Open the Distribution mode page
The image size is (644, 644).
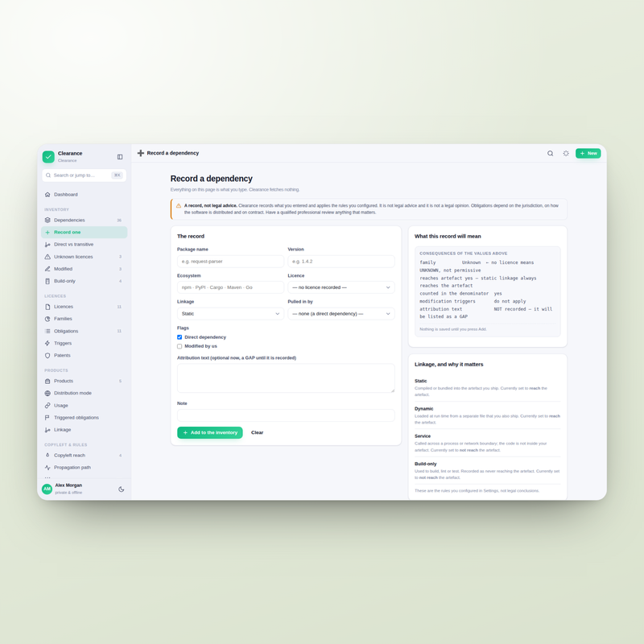click(x=85, y=393)
